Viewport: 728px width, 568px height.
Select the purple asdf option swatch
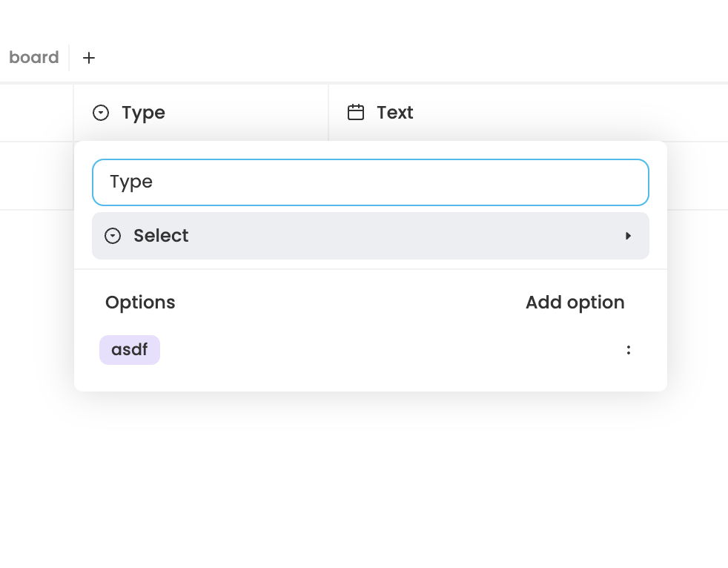coord(130,349)
